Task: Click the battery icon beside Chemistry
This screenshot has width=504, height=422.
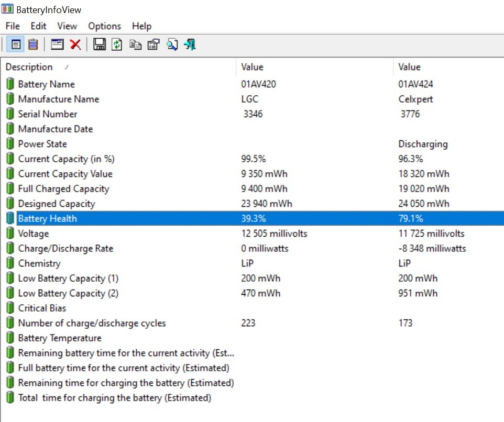Action: coord(10,263)
